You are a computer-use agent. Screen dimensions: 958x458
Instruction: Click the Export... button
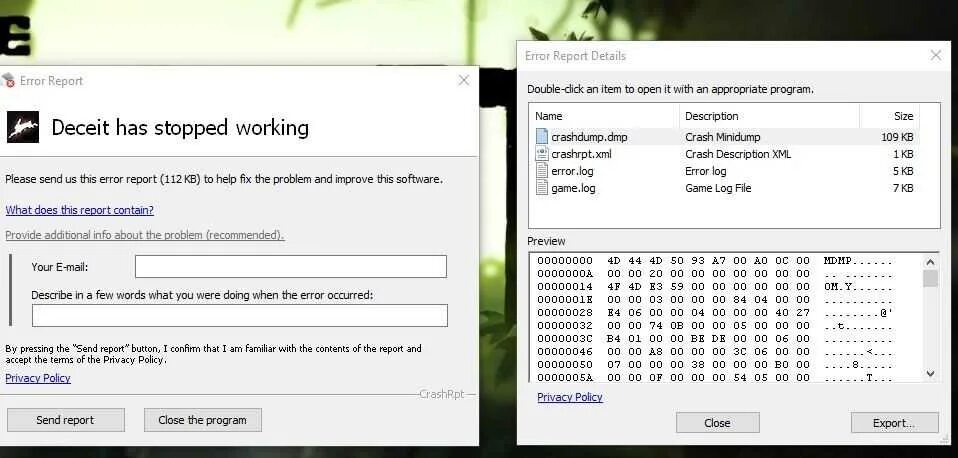(x=894, y=423)
